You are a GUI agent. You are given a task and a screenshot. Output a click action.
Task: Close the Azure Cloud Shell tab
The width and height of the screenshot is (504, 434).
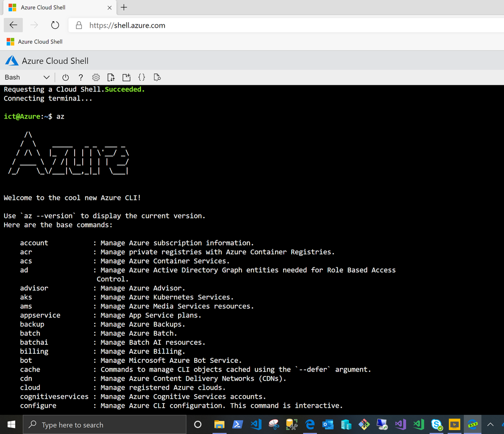[109, 8]
